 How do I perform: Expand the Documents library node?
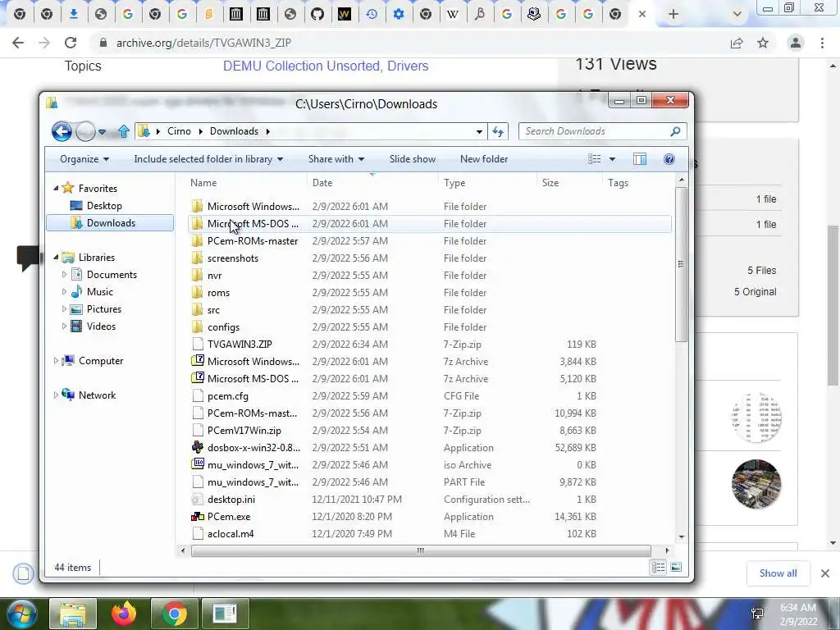click(x=64, y=274)
